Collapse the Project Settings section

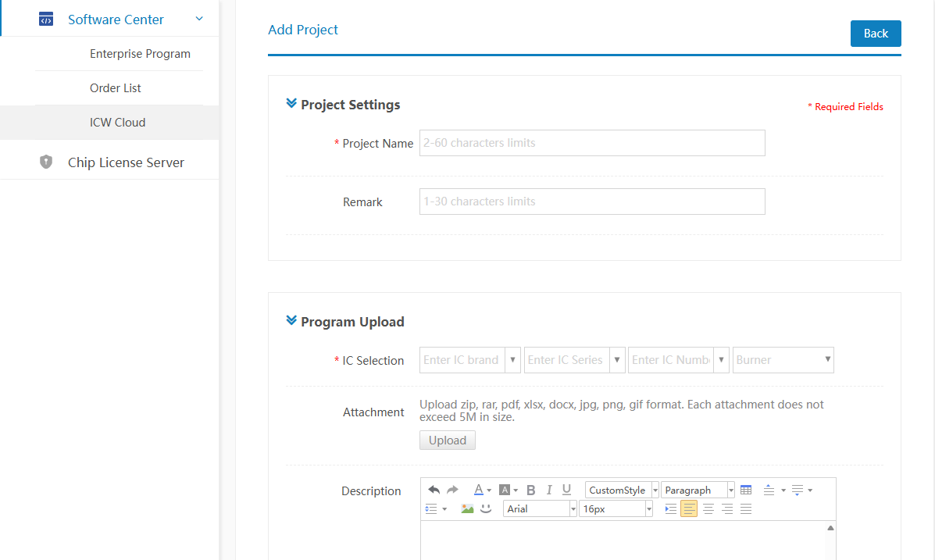[x=291, y=104]
